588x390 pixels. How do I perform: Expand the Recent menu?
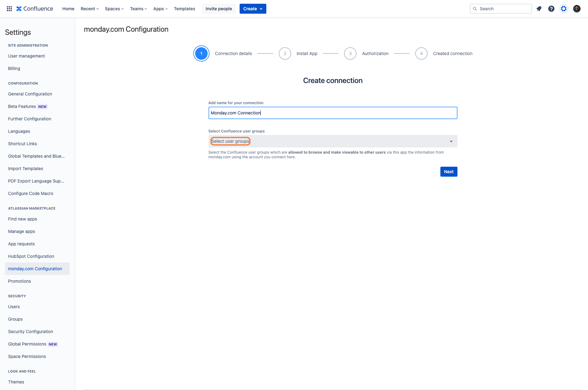(x=90, y=9)
